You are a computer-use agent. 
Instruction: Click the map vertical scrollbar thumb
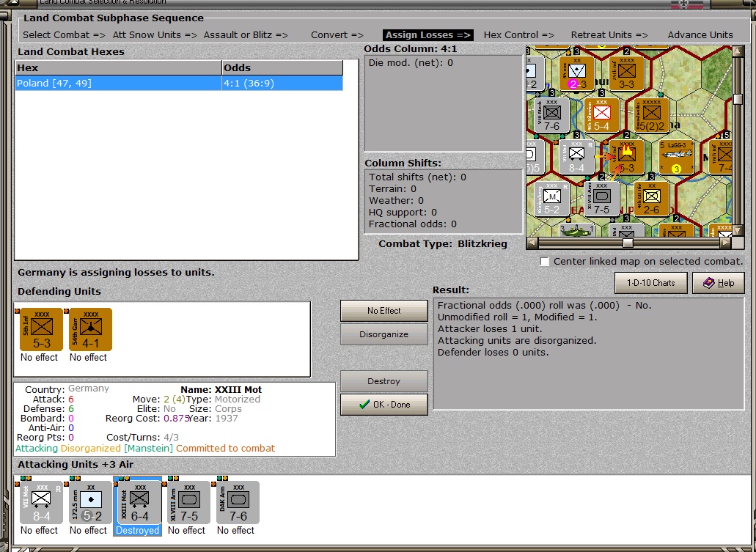pyautogui.click(x=738, y=100)
